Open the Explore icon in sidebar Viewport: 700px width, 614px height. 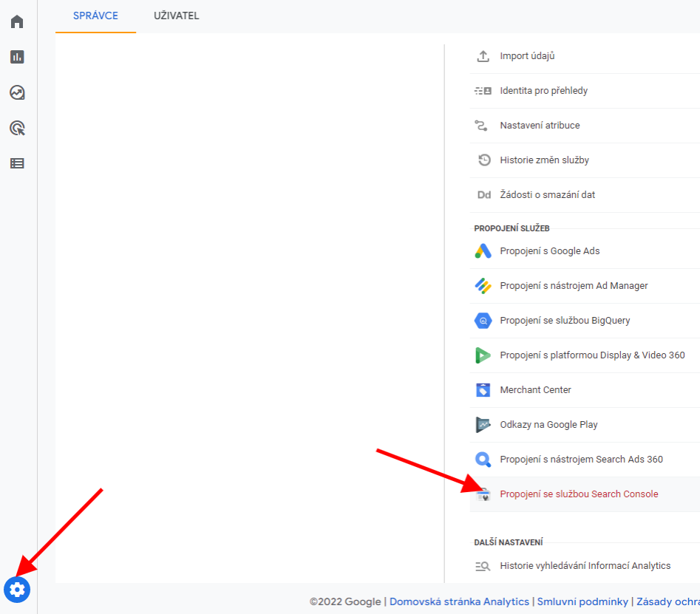coord(17,92)
